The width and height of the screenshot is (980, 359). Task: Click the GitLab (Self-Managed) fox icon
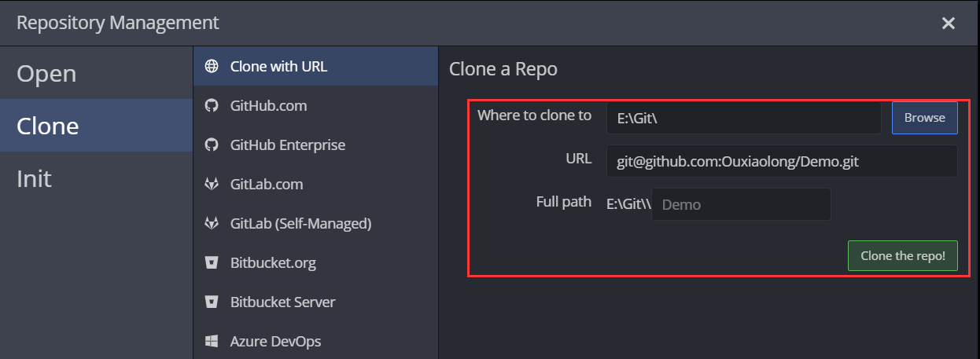211,223
